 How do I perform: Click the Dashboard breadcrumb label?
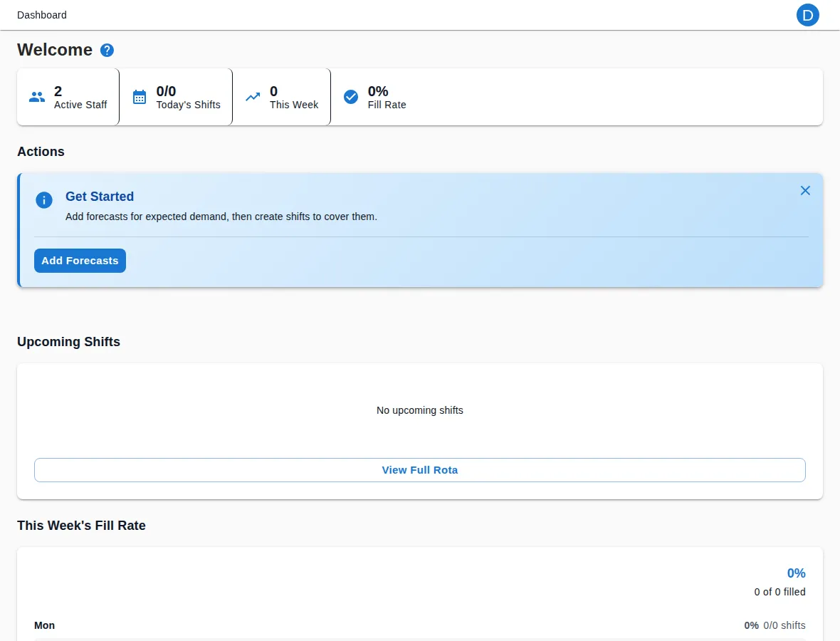42,15
